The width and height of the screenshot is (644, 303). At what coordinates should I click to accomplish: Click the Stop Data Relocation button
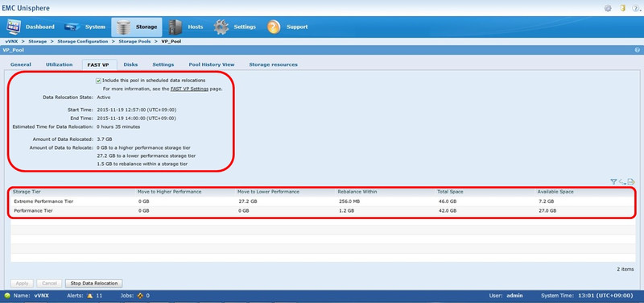pyautogui.click(x=94, y=284)
